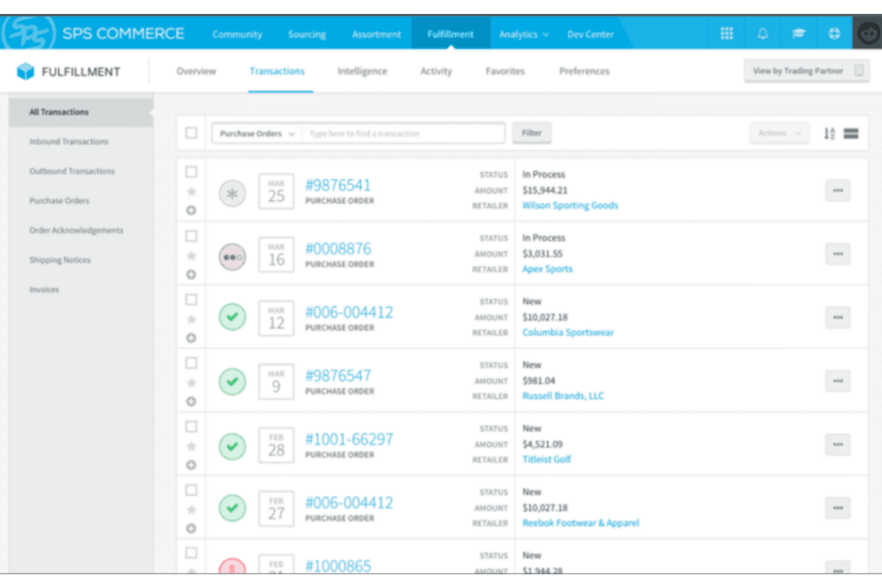The height and width of the screenshot is (588, 882).
Task: Open Order Acknowledgements in the sidebar
Action: coord(76,231)
